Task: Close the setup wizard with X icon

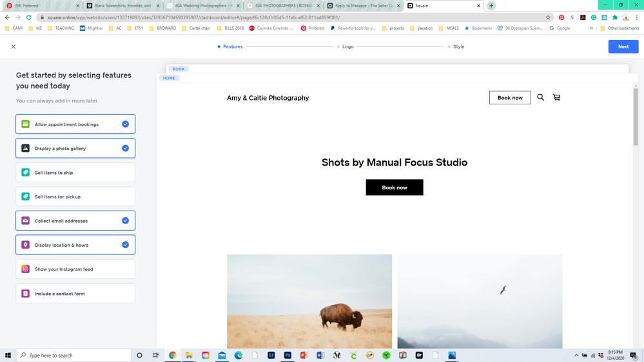Action: tap(14, 46)
